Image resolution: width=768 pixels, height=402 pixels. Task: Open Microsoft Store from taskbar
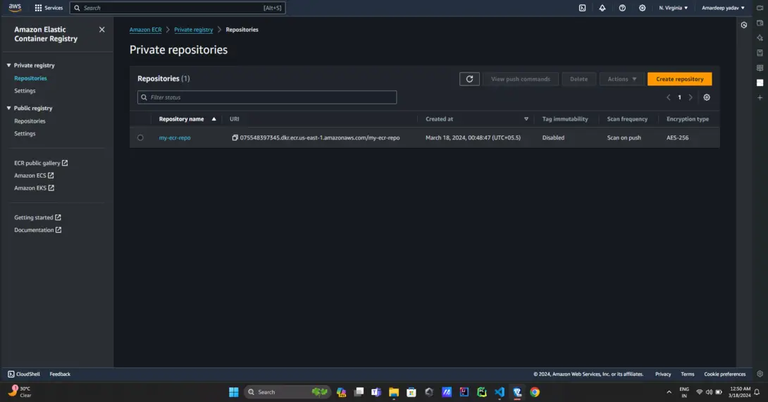coord(411,392)
